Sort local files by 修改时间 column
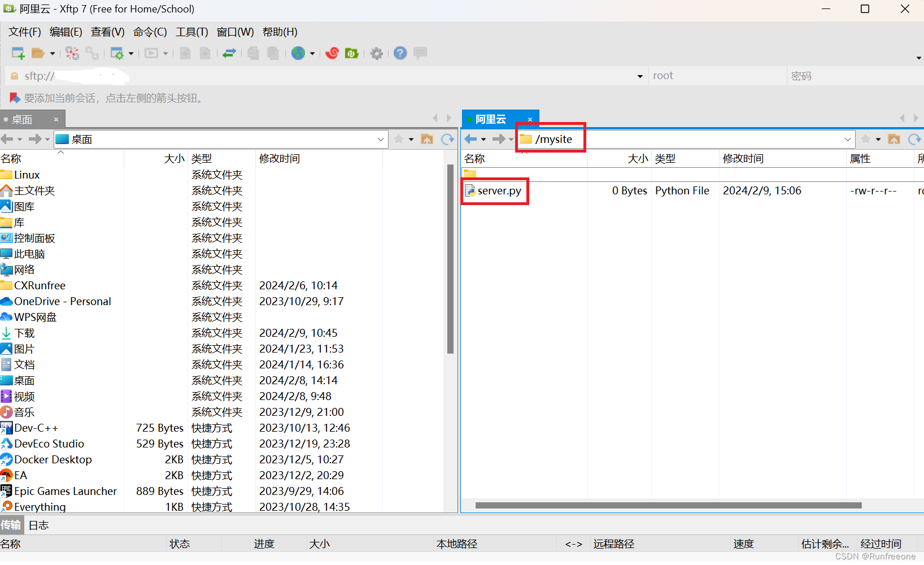 [319, 159]
